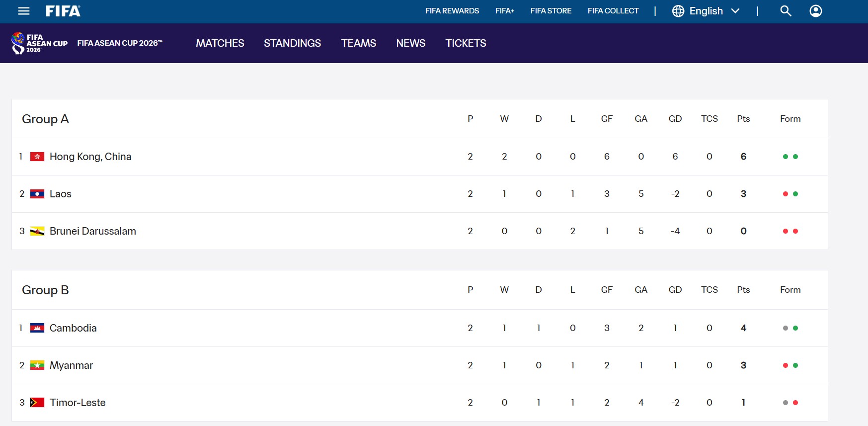The height and width of the screenshot is (426, 868).
Task: Select the Timor-Leste team name
Action: (x=78, y=403)
